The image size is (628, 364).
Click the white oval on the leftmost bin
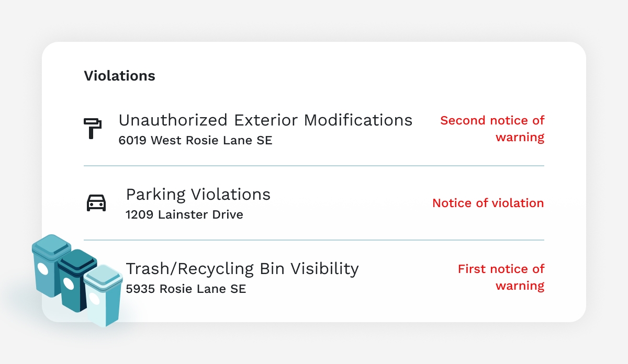tap(42, 270)
